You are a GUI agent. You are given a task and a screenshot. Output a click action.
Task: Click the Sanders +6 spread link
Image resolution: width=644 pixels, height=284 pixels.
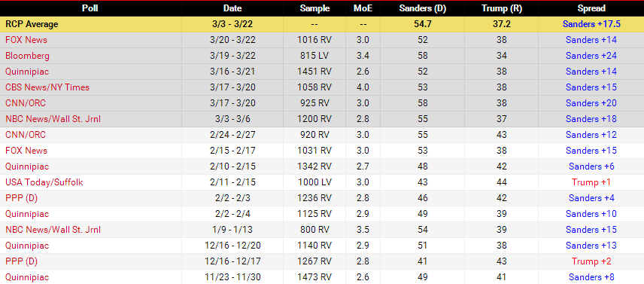click(591, 166)
